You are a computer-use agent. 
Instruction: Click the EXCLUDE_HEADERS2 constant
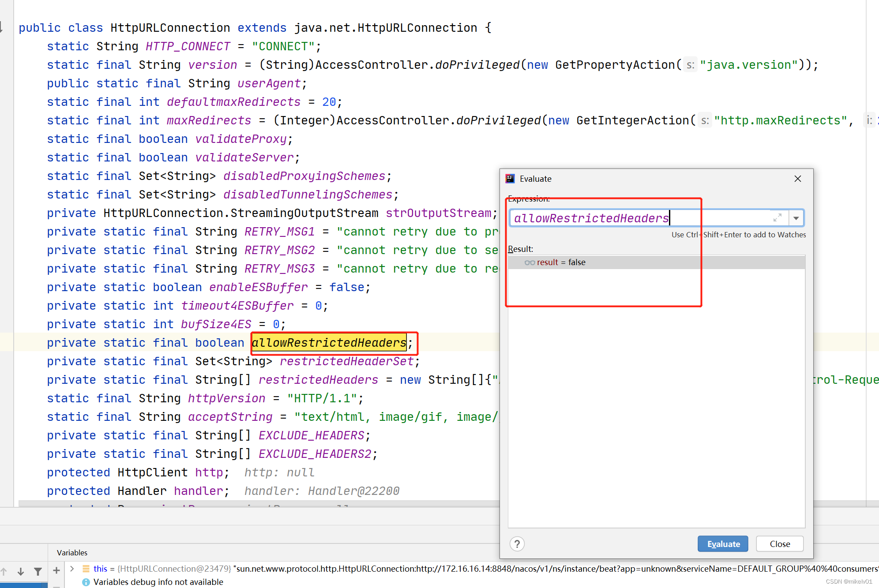tap(315, 454)
